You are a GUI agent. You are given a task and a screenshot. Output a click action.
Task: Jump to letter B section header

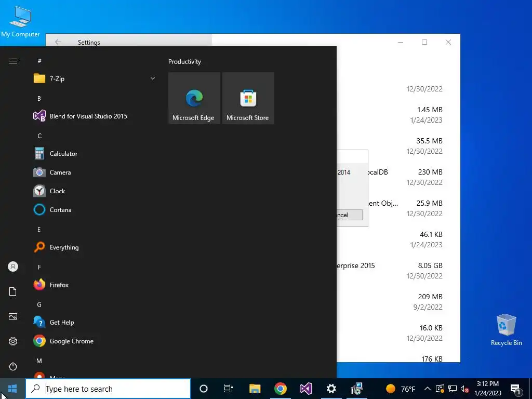[x=39, y=98]
